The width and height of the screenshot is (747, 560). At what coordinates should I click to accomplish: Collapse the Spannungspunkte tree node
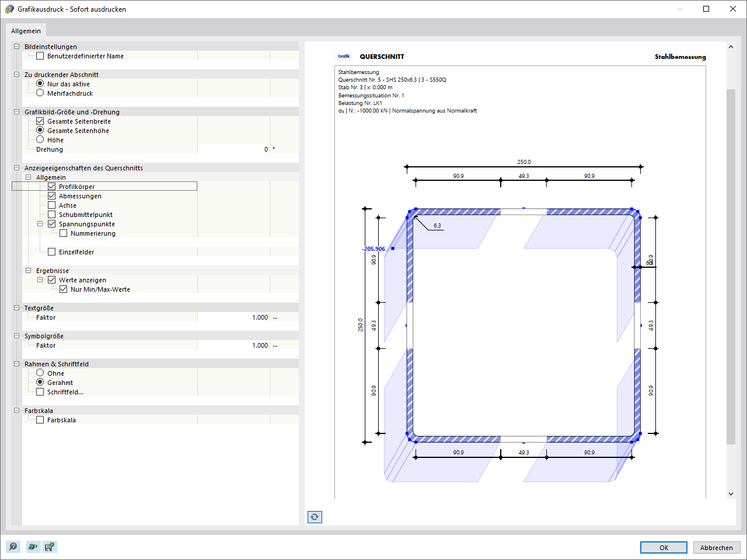tap(40, 224)
